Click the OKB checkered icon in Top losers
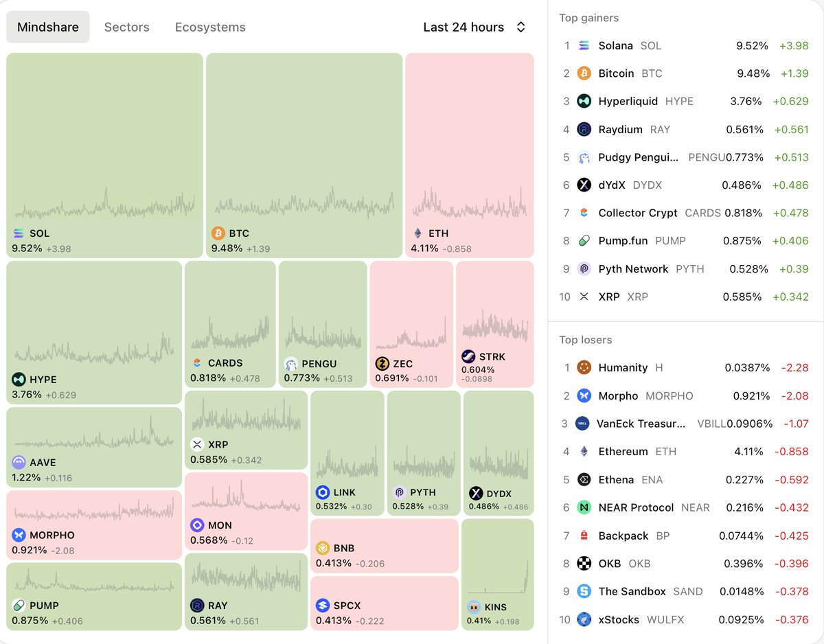Viewport: 824px width, 644px height. click(x=584, y=564)
